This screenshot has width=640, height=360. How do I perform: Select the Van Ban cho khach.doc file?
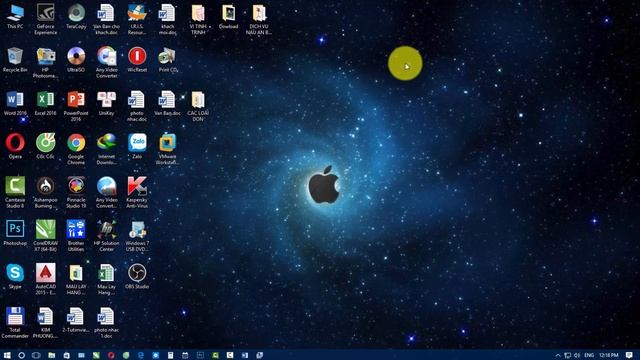[x=107, y=19]
